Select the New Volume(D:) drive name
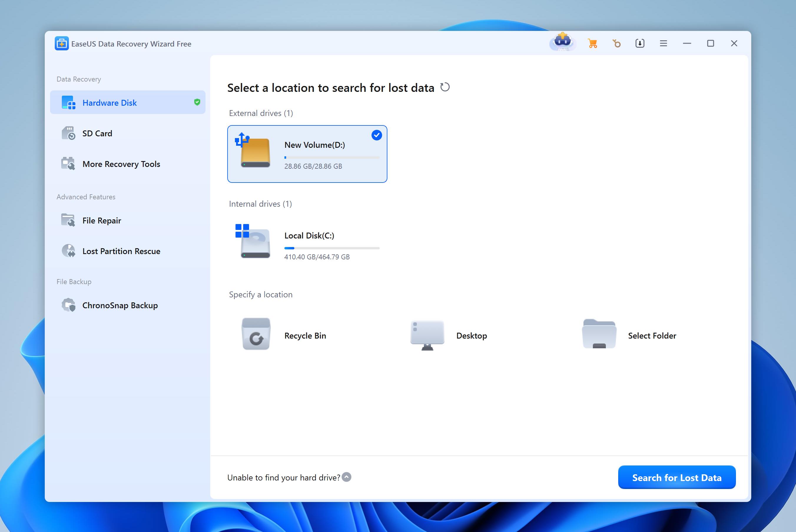Viewport: 796px width, 532px height. click(x=315, y=145)
